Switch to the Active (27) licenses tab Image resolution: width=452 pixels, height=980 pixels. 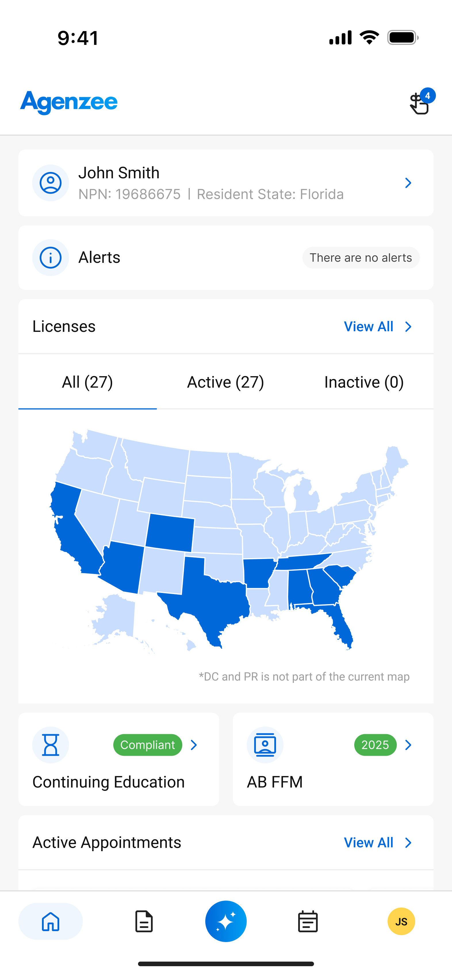(x=226, y=382)
